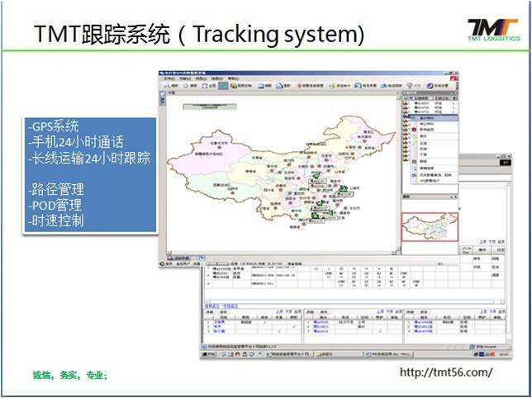Screen dimensions: 532x398
Task: Click the 新疆维吾尔自治区 label on the map
Action: coord(209,154)
